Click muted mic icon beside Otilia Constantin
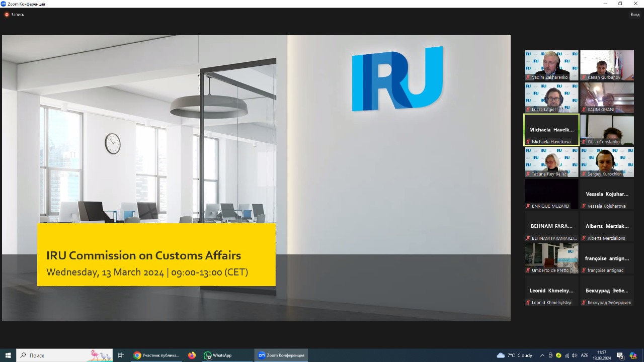Screen dimensions: 644x362 tap(584, 142)
